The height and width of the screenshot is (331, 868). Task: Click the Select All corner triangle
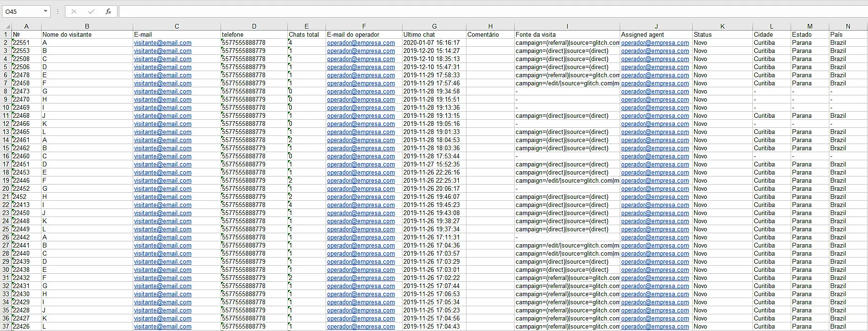click(x=6, y=27)
